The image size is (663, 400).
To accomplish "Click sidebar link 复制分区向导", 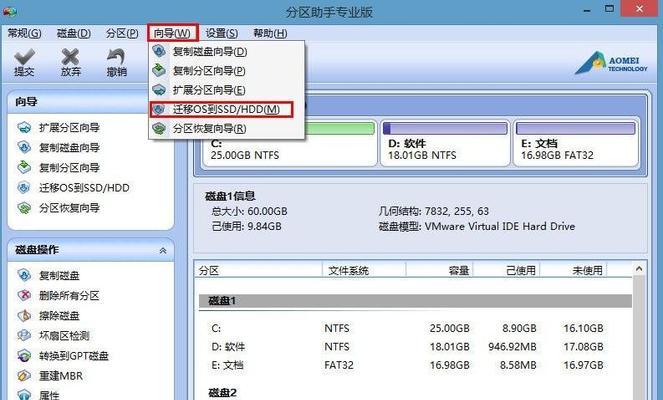I will point(69,167).
